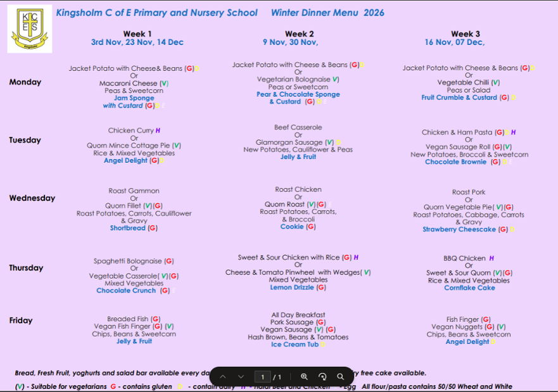
Task: Select 'Vegetable Chilli' menu item
Action: 463,82
